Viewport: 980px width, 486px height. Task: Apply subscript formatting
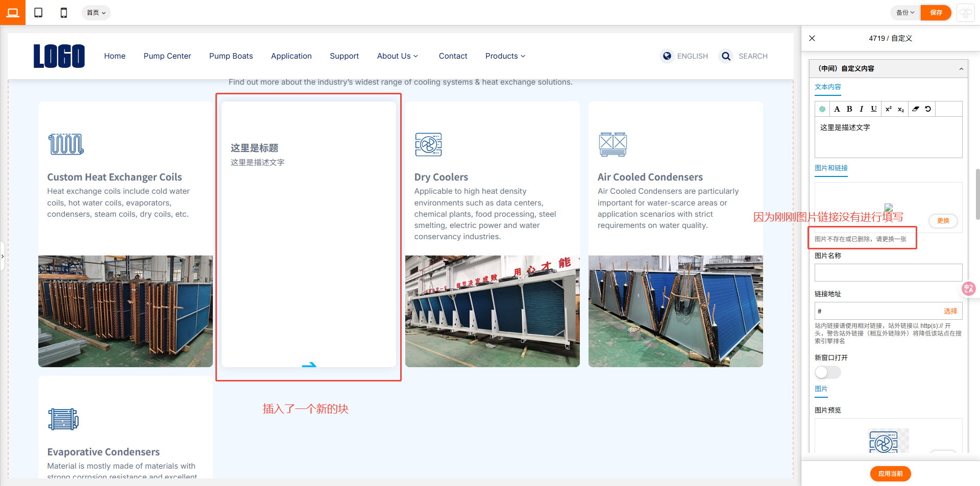click(901, 109)
